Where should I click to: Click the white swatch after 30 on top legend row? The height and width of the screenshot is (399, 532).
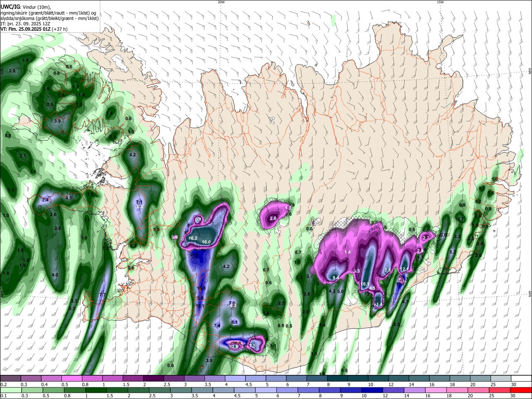click(521, 379)
